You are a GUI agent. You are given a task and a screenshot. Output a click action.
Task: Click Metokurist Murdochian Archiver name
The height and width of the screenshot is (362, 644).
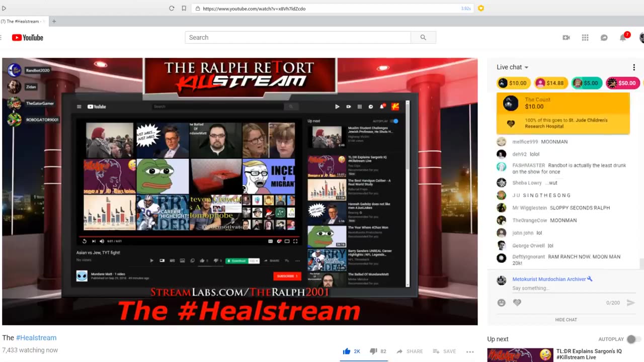point(549,279)
